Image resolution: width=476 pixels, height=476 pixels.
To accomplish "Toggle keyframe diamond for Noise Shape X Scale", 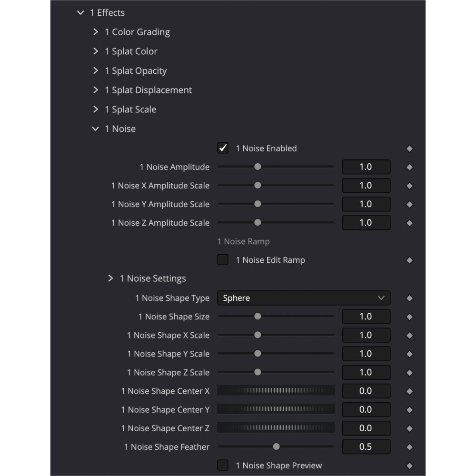I will 409,336.
